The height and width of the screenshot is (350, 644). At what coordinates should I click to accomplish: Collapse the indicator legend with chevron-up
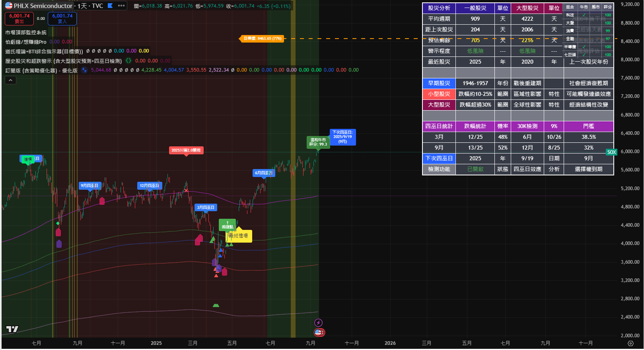coord(10,80)
